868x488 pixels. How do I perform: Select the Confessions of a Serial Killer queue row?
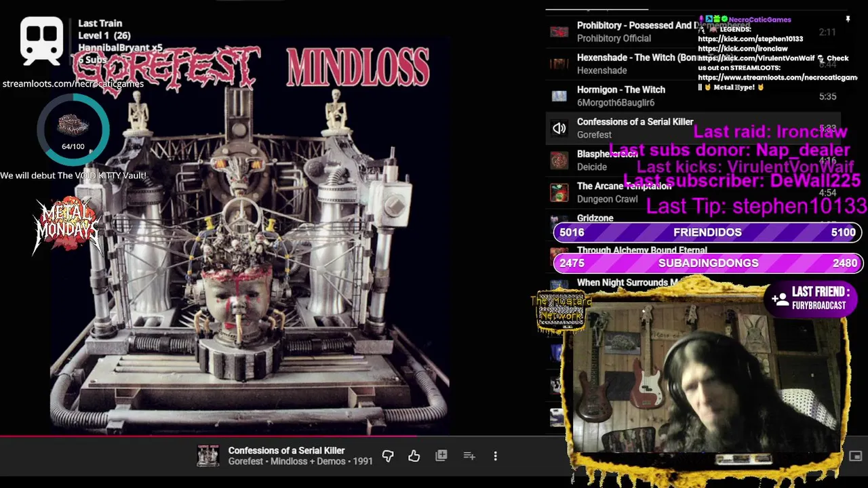(693, 128)
